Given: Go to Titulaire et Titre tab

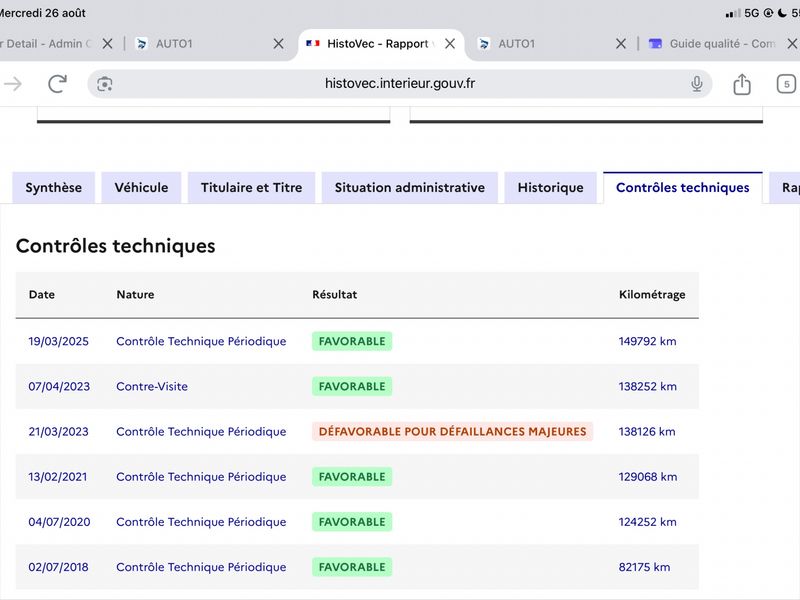Looking at the screenshot, I should [x=252, y=188].
